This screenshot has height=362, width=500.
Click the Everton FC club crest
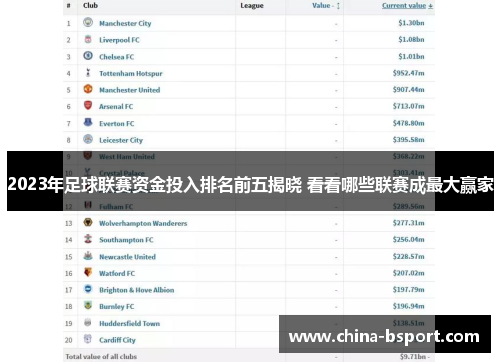[x=88, y=122]
